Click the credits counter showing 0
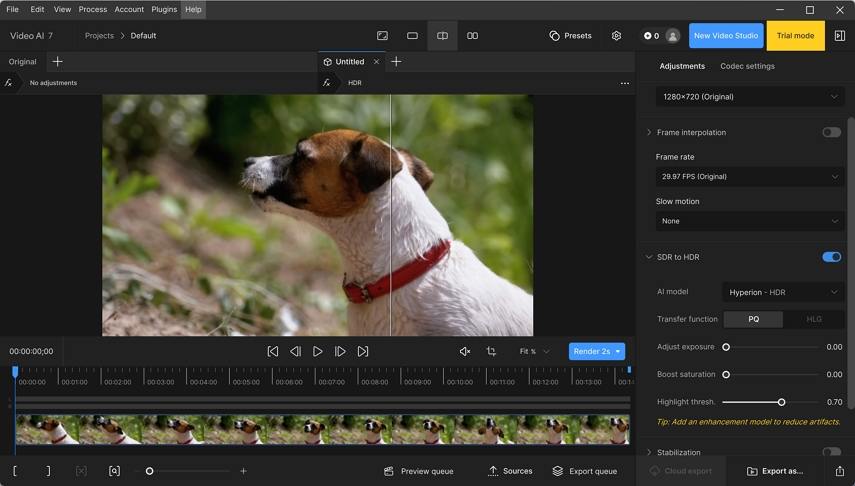The width and height of the screenshot is (855, 486). tap(651, 35)
